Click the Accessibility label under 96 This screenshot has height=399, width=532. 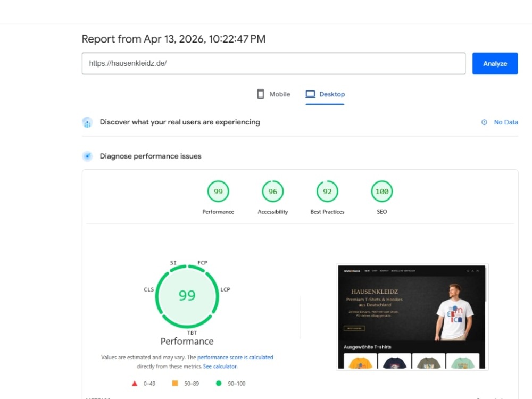pyautogui.click(x=273, y=212)
